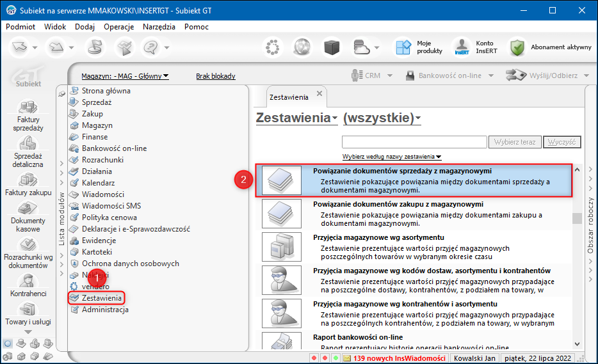Open Kontrahenci shortcut icon

(x=28, y=281)
